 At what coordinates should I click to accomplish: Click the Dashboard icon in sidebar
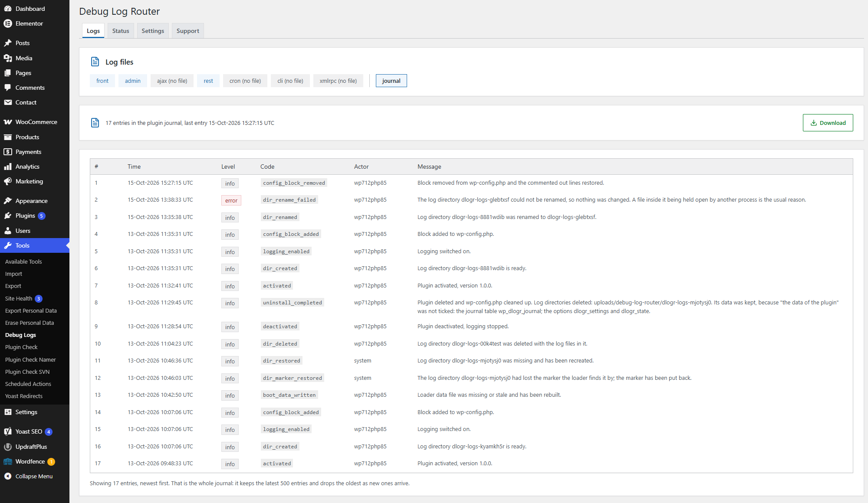[x=8, y=9]
